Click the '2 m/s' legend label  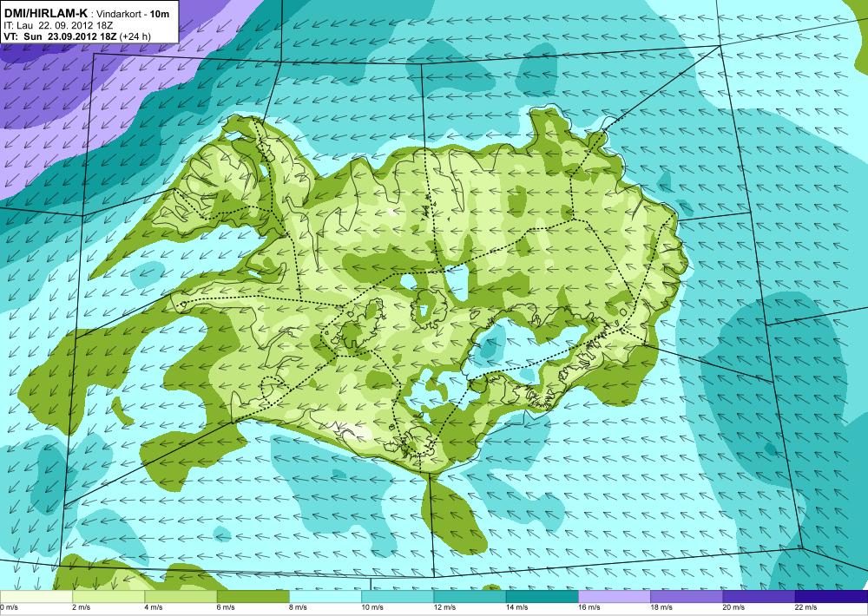[82, 607]
